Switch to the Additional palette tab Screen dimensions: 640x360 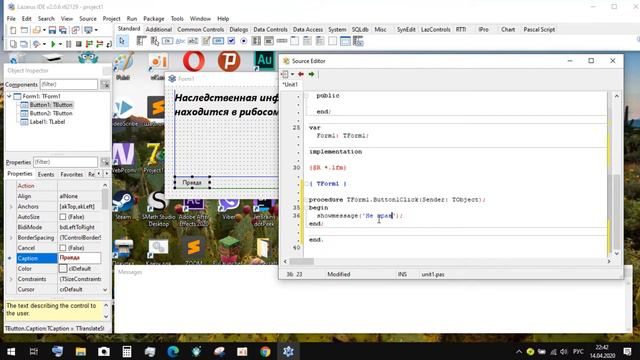pos(159,29)
